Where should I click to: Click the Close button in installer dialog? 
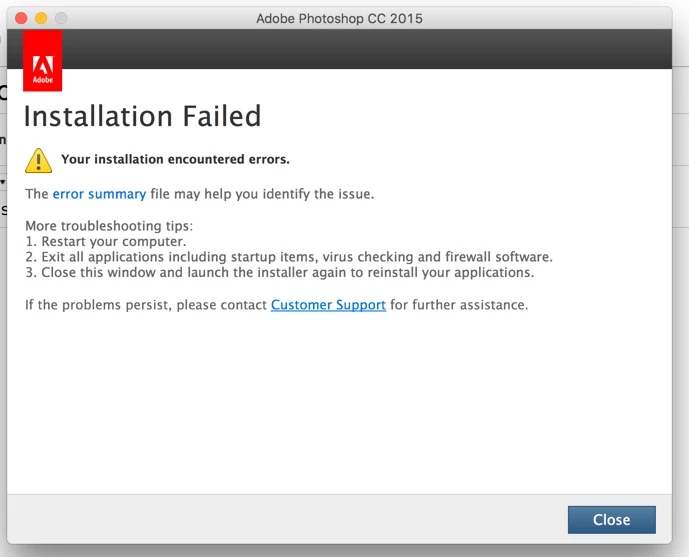tap(611, 520)
